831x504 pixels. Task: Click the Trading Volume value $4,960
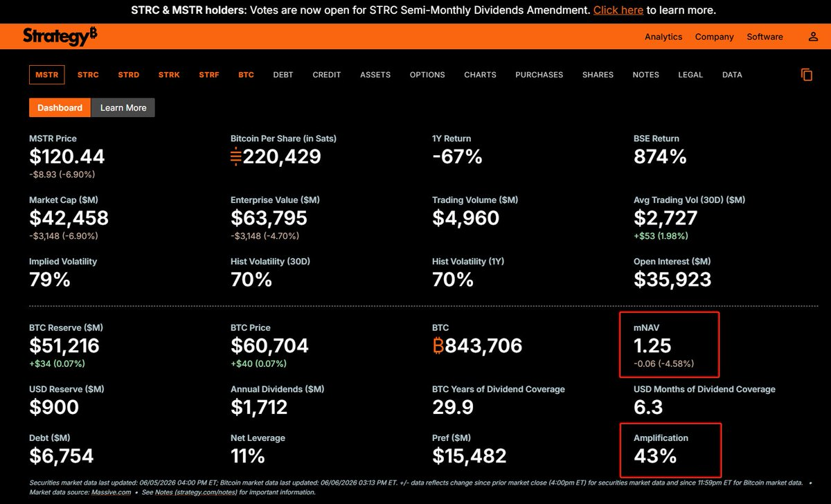coord(465,218)
